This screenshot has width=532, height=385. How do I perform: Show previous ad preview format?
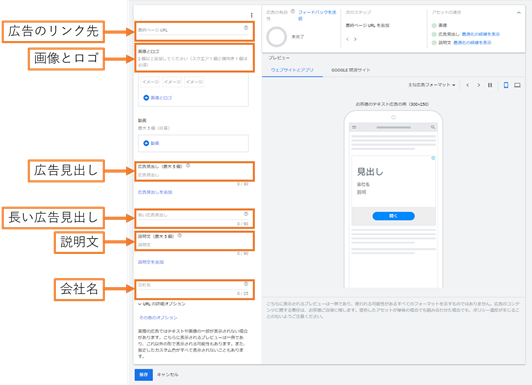(468, 85)
